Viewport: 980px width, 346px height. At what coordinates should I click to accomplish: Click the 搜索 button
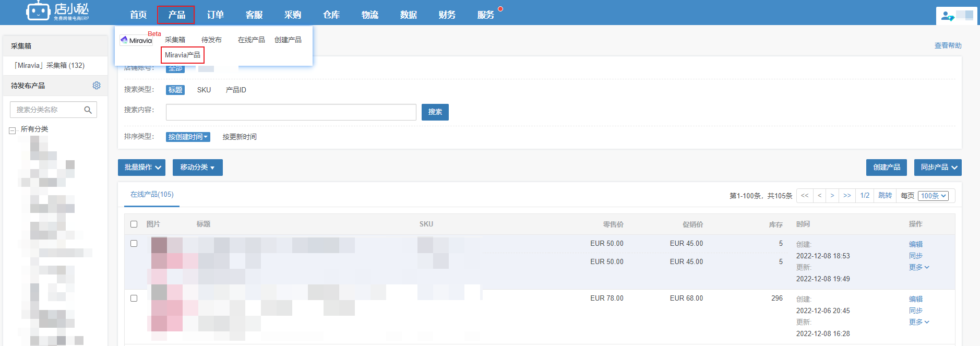[435, 112]
